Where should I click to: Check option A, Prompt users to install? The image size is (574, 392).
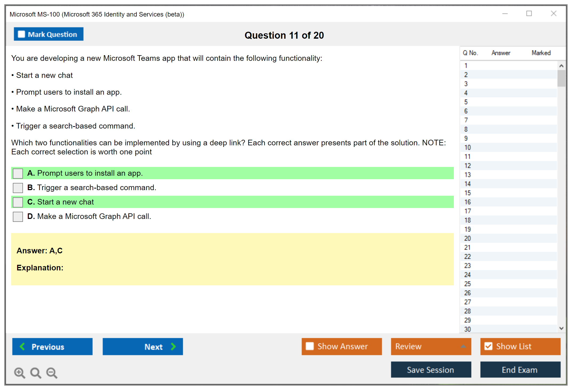coord(18,173)
